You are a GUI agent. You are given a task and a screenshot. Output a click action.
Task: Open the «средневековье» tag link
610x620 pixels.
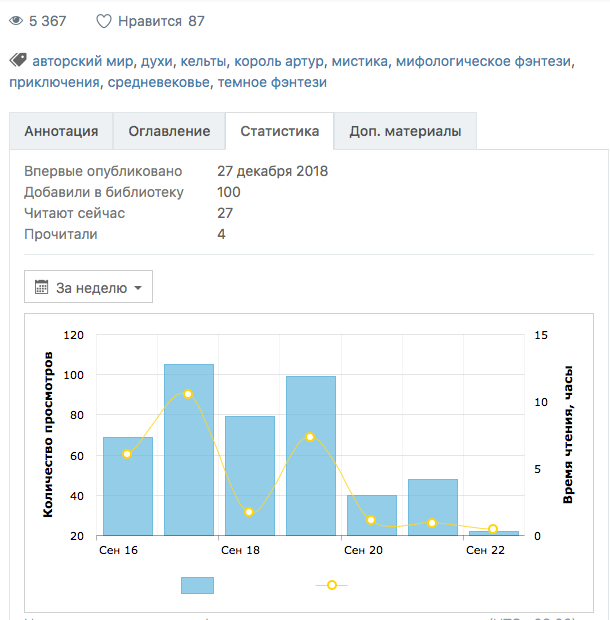click(x=159, y=82)
